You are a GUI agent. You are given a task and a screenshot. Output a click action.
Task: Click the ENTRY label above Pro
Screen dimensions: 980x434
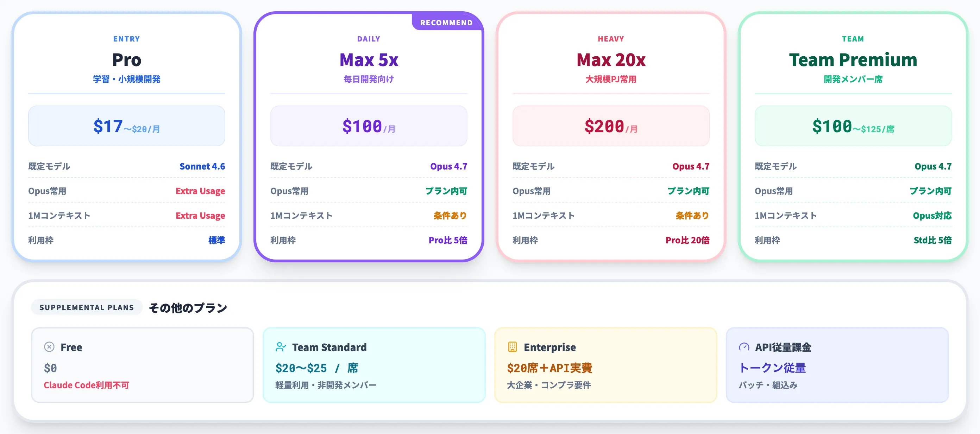pos(127,39)
